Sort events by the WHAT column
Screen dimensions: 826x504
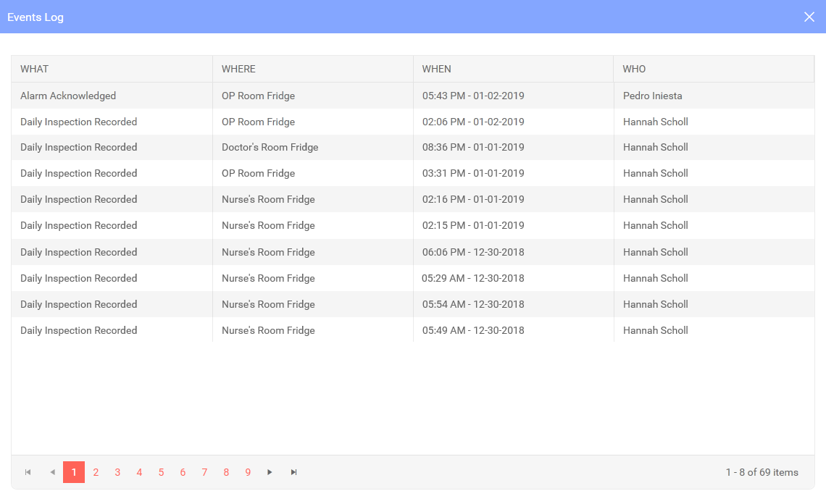click(35, 69)
